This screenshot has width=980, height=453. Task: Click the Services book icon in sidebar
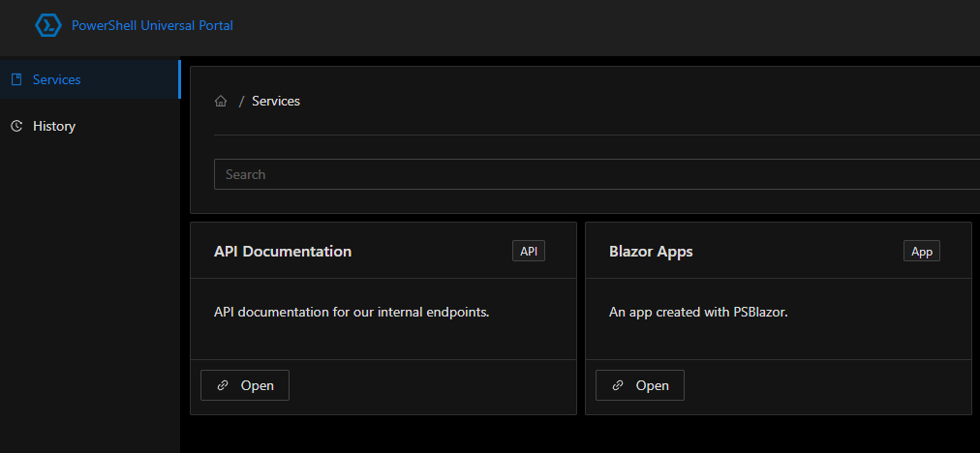coord(15,79)
